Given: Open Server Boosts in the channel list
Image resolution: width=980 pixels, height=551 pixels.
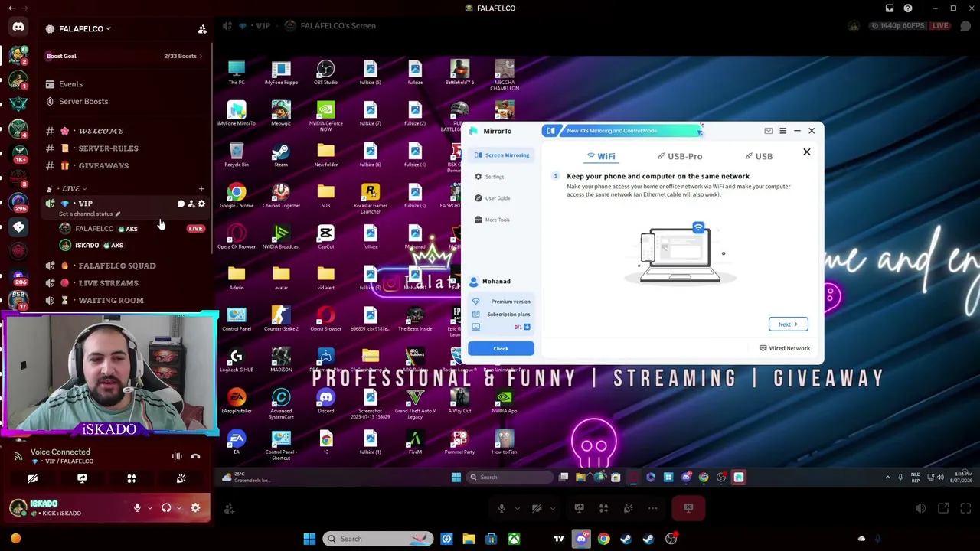Looking at the screenshot, I should [83, 101].
